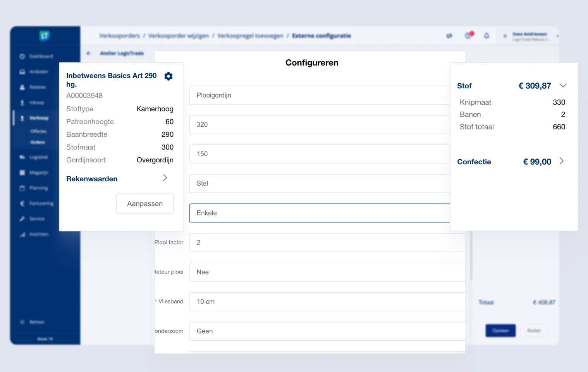Click the Plooi factor field containing 2
Viewport: 588px width, 372px height.
(x=327, y=243)
